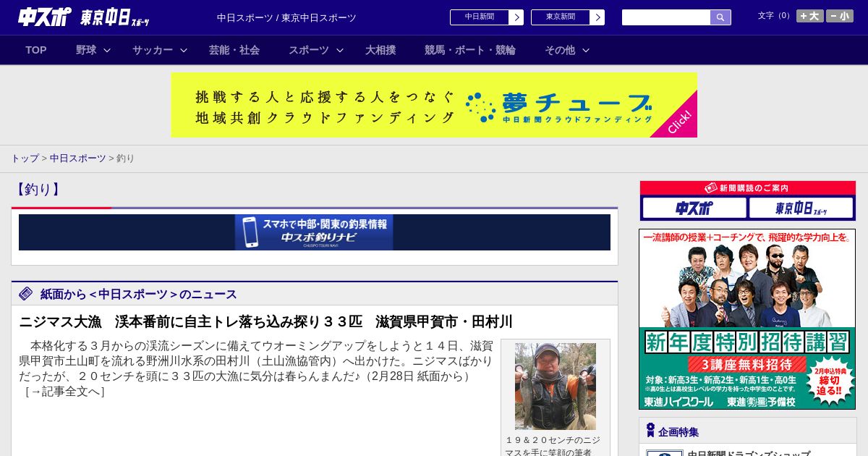Click the Chunichi Sports logo in the header
Image resolution: width=868 pixels, height=456 pixels.
point(45,17)
